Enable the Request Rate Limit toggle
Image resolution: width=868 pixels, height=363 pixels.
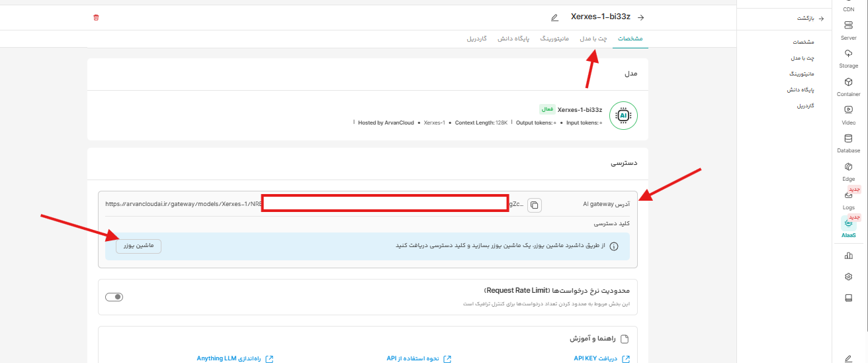point(115,297)
